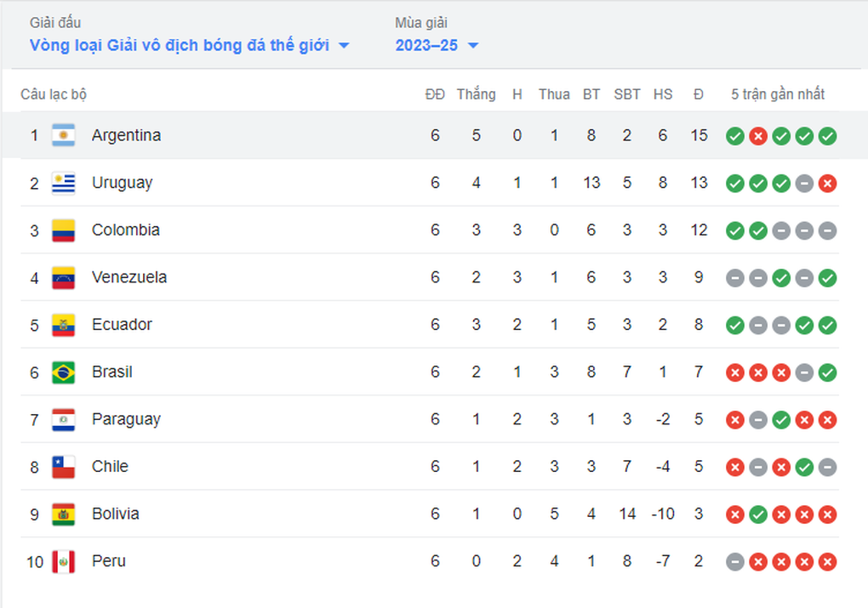Click the Brasil flag icon

coord(63,372)
